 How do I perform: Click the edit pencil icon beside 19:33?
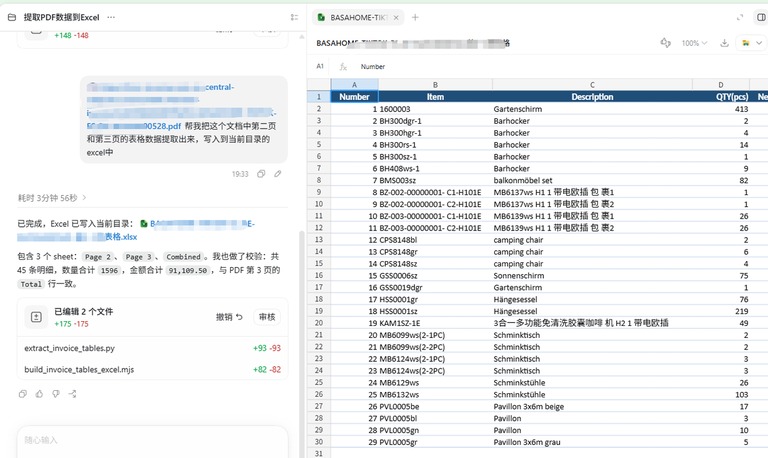tap(278, 174)
